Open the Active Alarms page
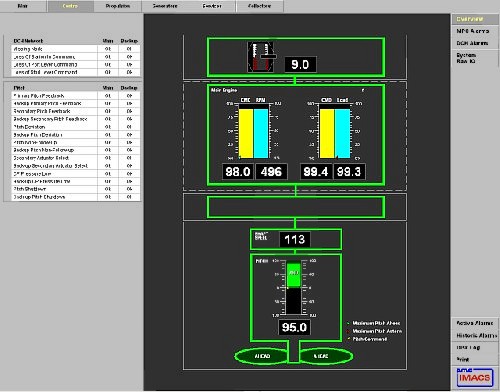 click(x=475, y=323)
